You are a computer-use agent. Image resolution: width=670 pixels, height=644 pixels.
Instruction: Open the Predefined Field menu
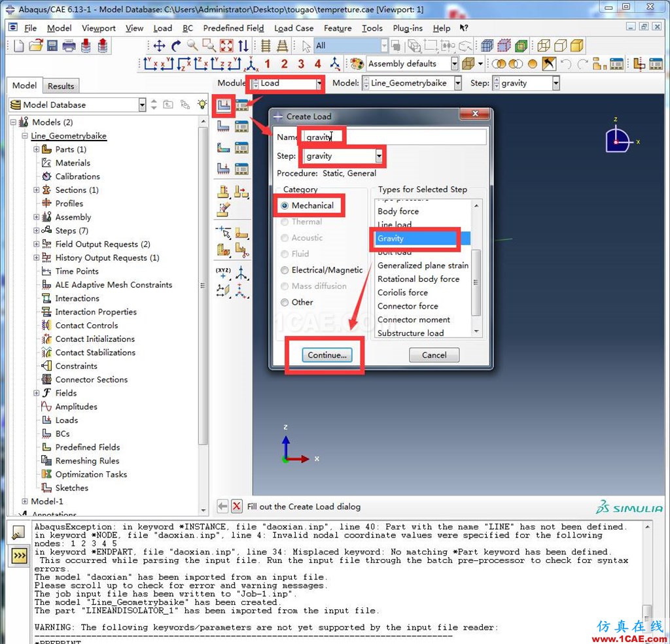point(234,28)
